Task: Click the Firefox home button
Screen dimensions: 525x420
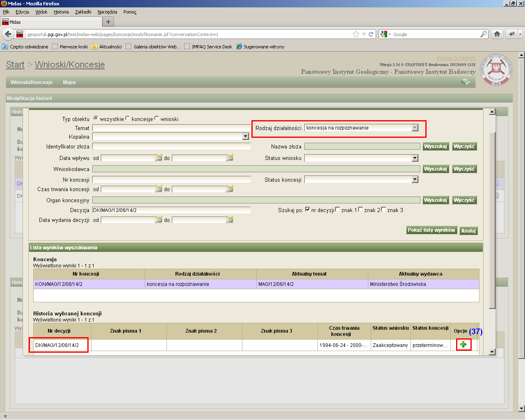Action: (x=497, y=34)
